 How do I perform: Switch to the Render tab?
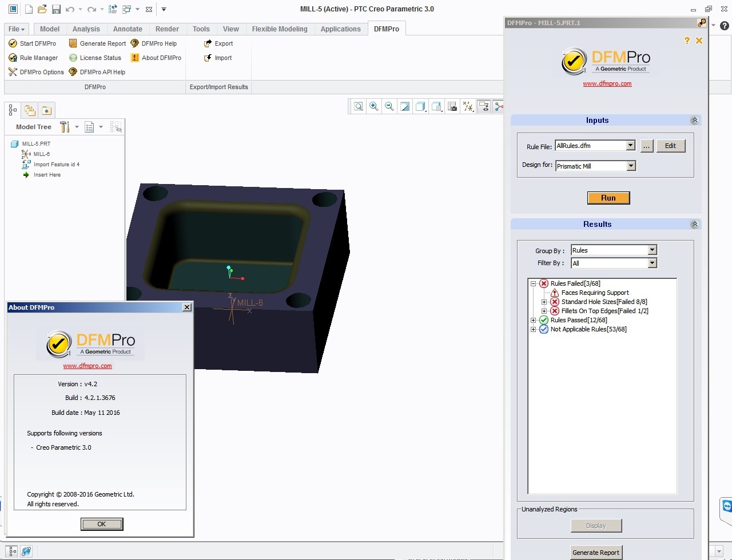pos(167,29)
